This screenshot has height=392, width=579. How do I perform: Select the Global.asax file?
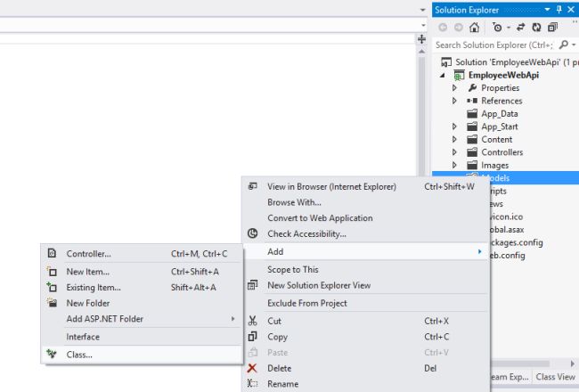(508, 230)
